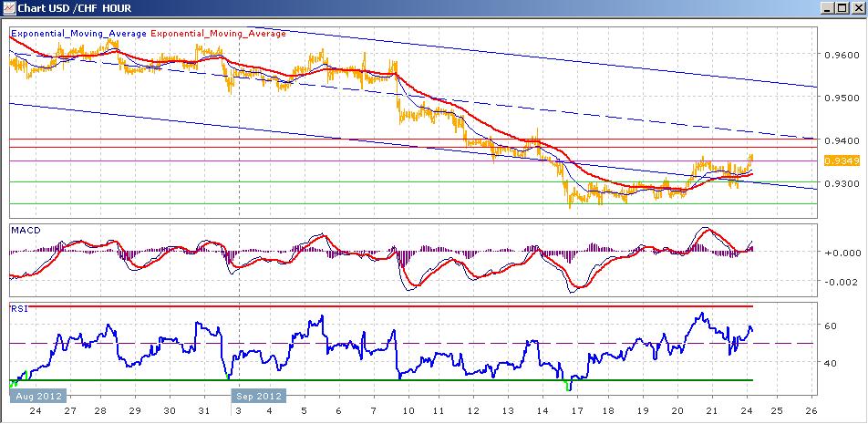Click the "Sep 2012" month marker

click(259, 397)
